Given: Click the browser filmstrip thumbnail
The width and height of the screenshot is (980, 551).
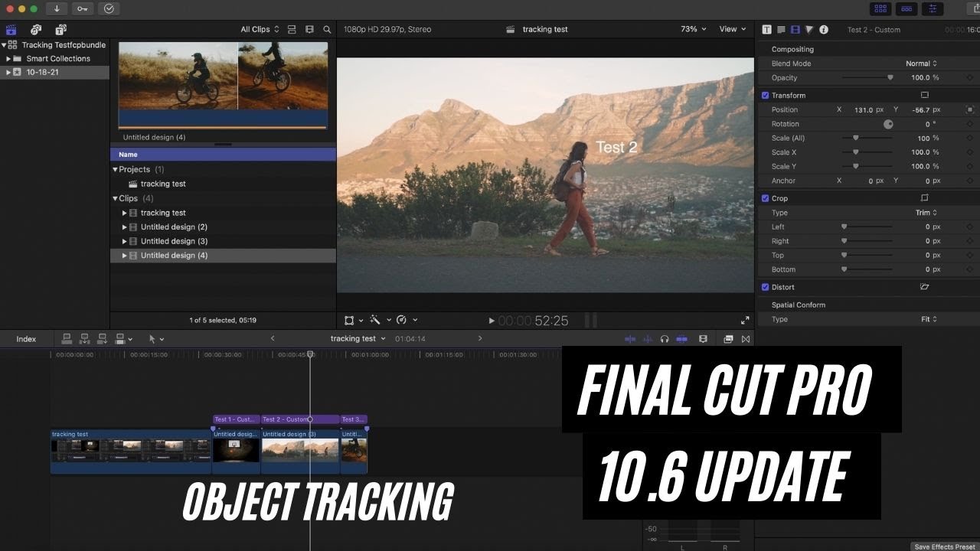Looking at the screenshot, I should (x=223, y=85).
